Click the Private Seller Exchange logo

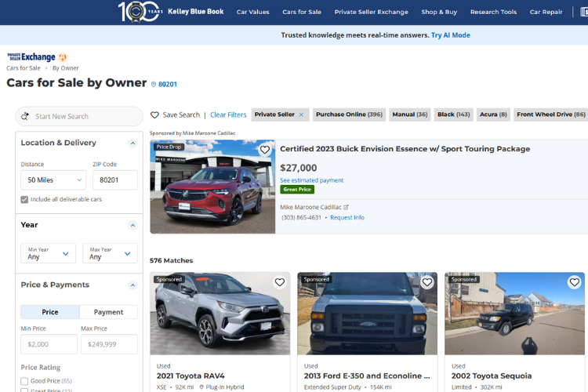(37, 57)
